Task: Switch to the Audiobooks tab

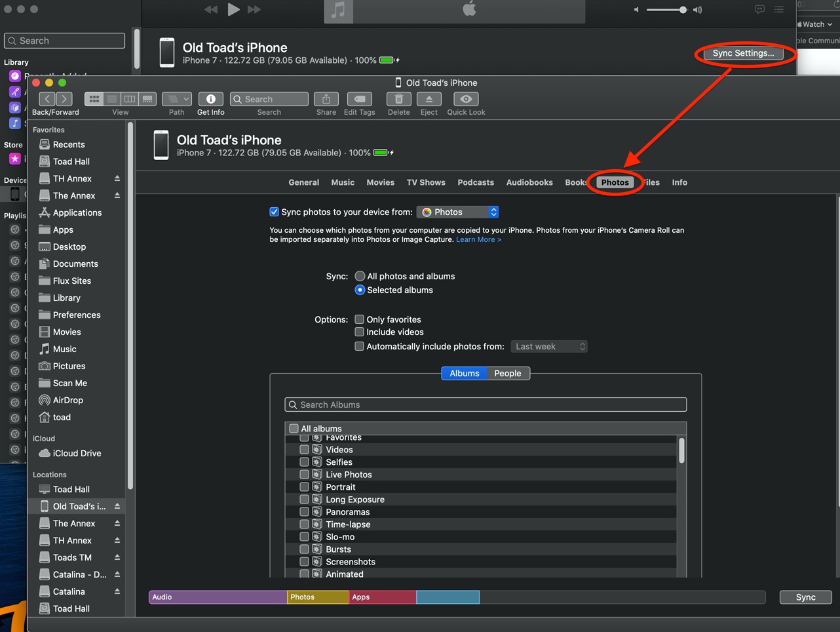Action: 529,182
